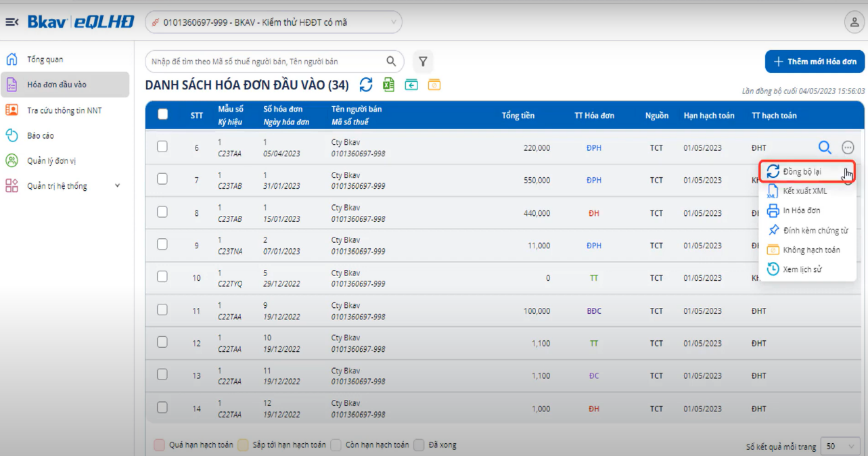Open the three-dot menu on row 6
The width and height of the screenshot is (868, 456).
point(848,147)
